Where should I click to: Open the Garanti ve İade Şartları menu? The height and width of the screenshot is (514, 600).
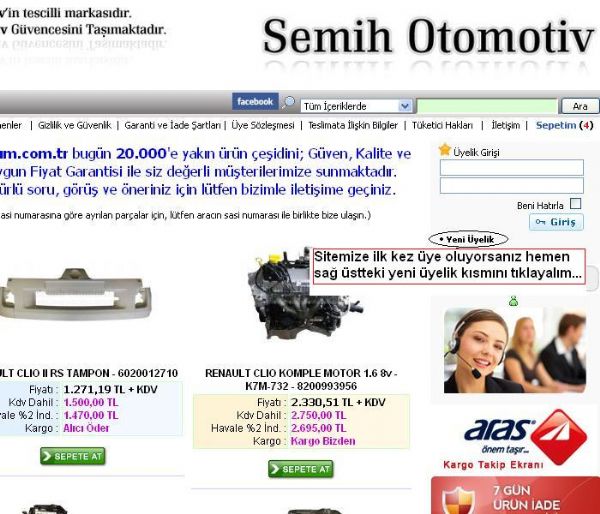click(x=173, y=125)
